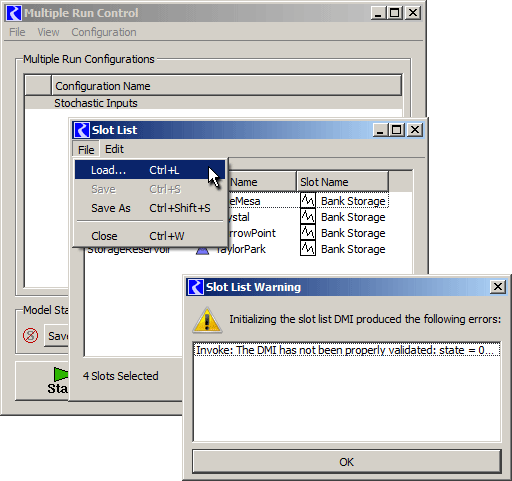Image resolution: width=512 pixels, height=481 pixels.
Task: Click OK in the Slot List Warning dialog
Action: pos(347,462)
